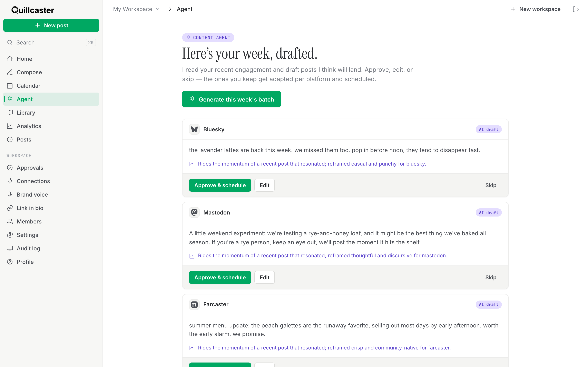Open Analytics chart icon in sidebar
588x367 pixels.
tap(10, 126)
